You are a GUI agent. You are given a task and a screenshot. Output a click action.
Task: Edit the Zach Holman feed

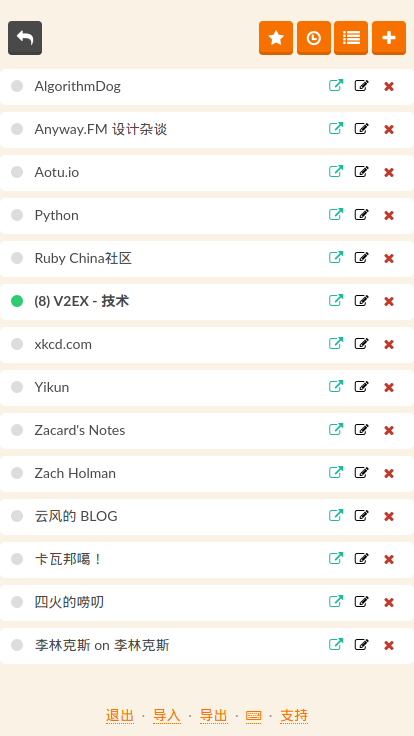[361, 473]
